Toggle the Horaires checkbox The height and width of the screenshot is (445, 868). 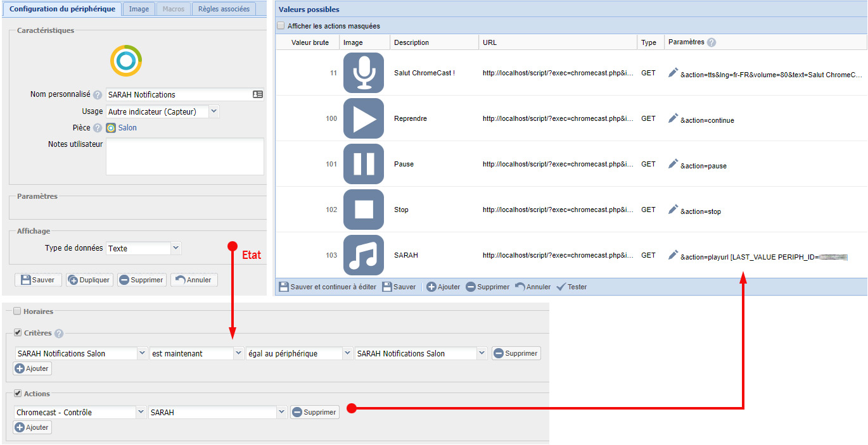click(x=17, y=311)
